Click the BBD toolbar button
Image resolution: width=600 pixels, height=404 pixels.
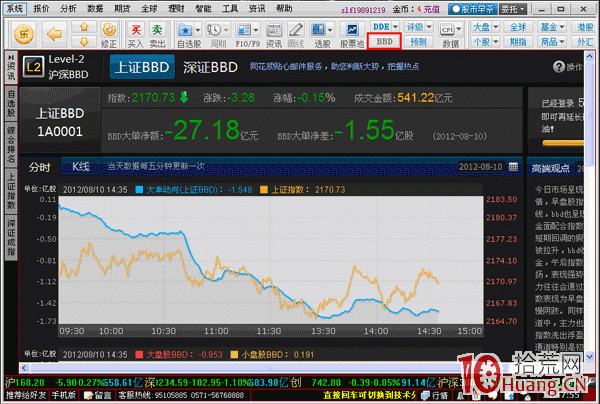(x=384, y=41)
